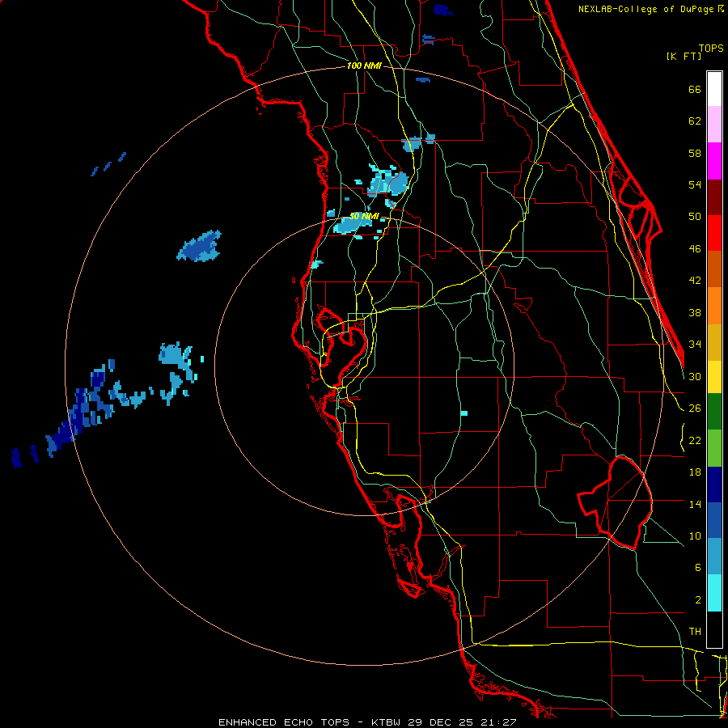Select the "14" scale label
728x728 pixels.
coord(695,504)
